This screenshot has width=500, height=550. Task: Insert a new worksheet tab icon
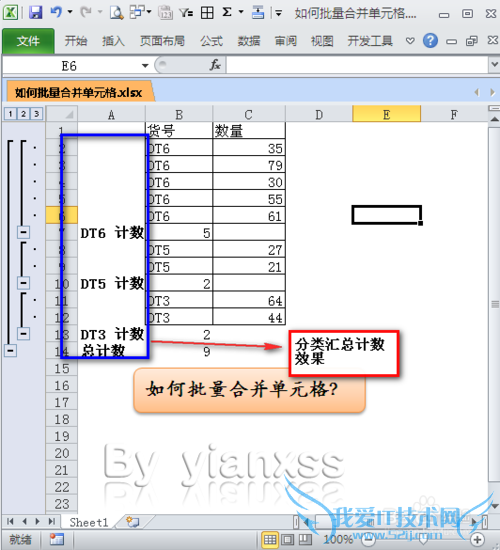click(133, 522)
